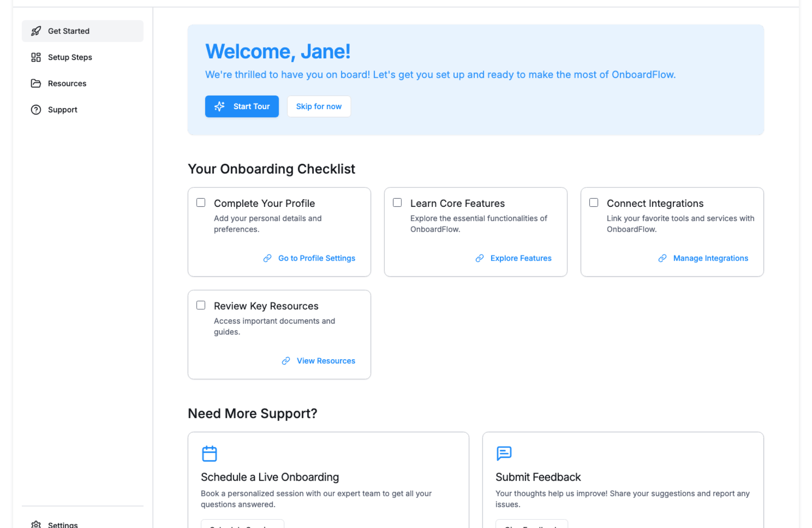This screenshot has height=528, width=812.
Task: Open the View Resources link
Action: coord(326,361)
